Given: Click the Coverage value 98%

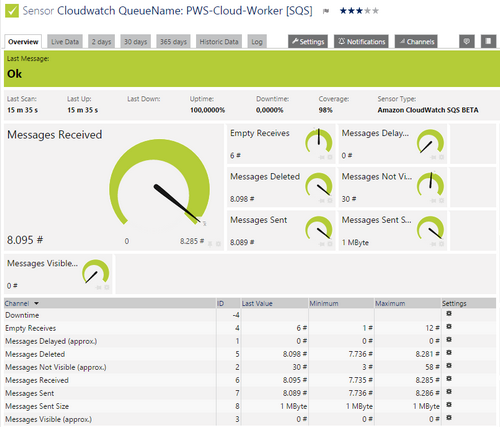Looking at the screenshot, I should 325,110.
